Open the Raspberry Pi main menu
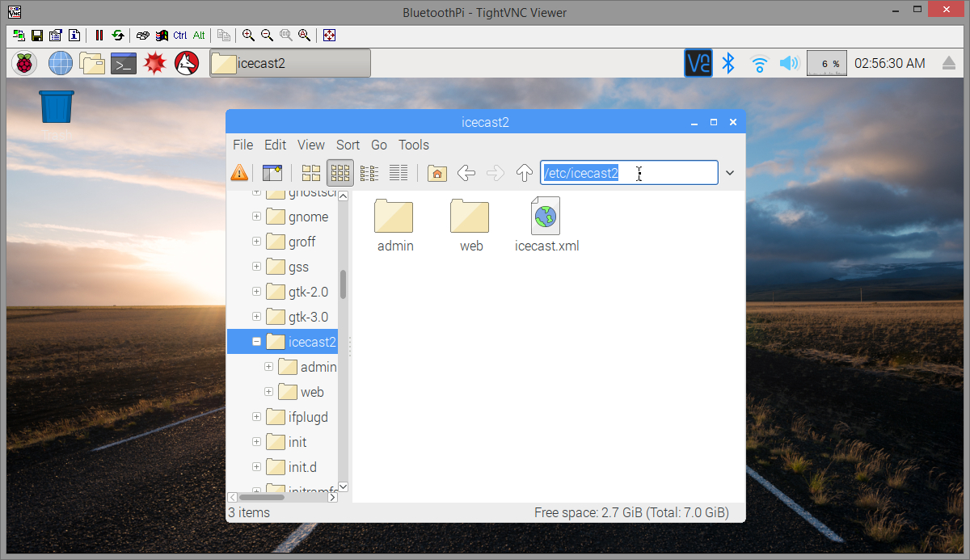Screen dimensions: 970x560 coord(26,63)
